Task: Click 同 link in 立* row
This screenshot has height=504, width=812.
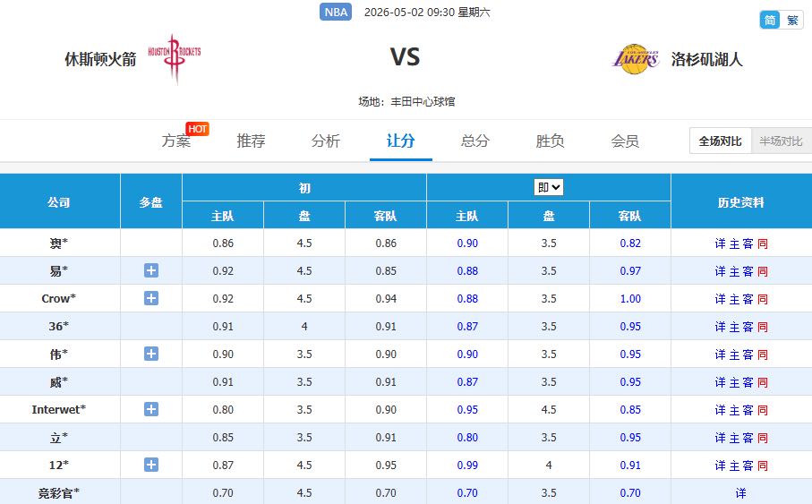Action: click(x=763, y=438)
